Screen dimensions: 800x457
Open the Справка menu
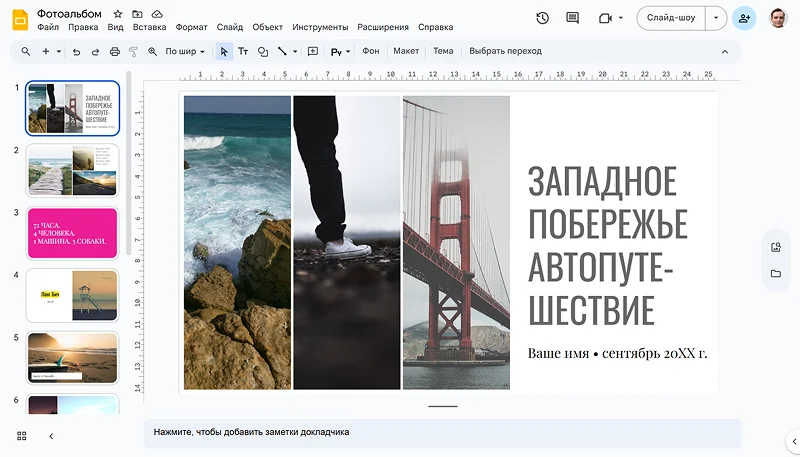point(435,27)
